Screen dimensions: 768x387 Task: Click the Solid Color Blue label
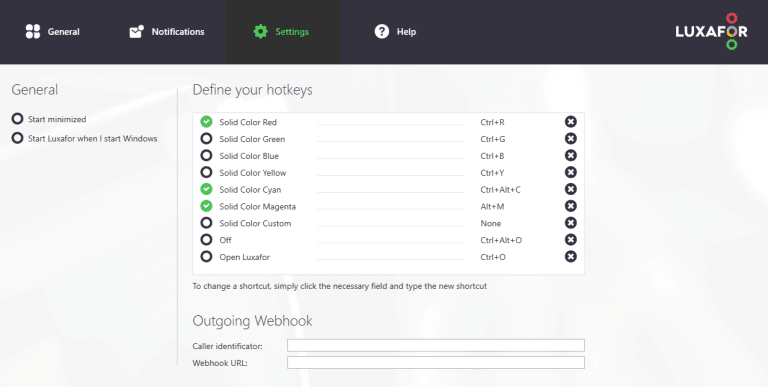[249, 156]
